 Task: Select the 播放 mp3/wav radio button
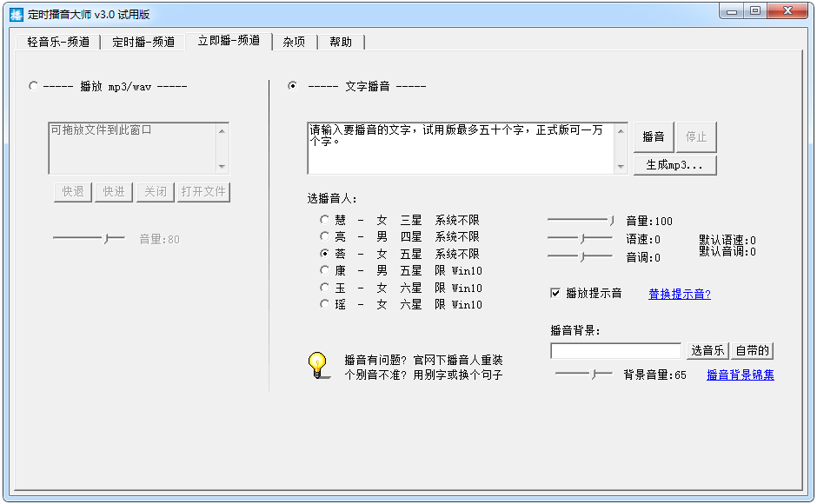(x=33, y=85)
